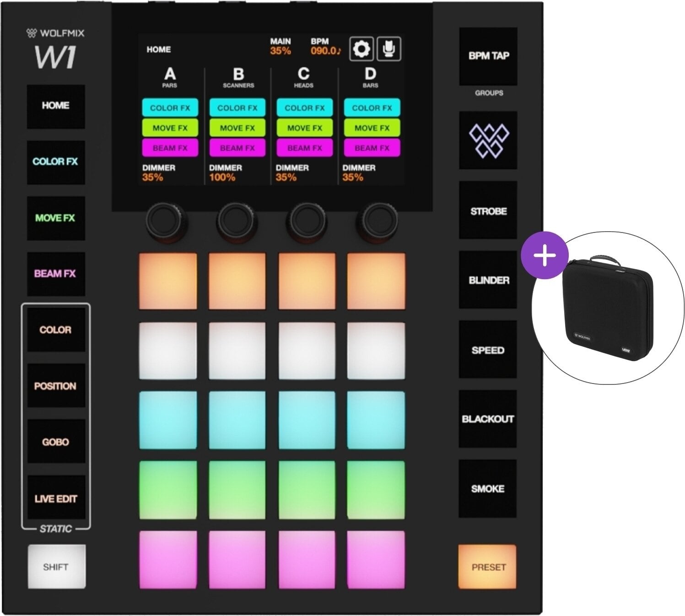Tap MOVE FX for group C
Image resolution: width=685 pixels, height=616 pixels.
click(x=305, y=128)
